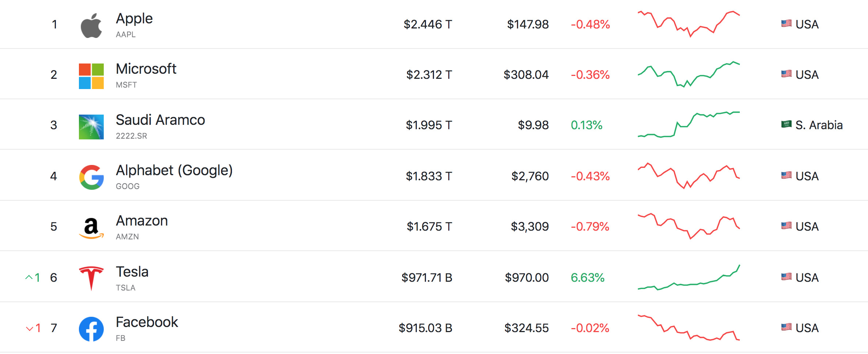868x354 pixels.
Task: Open the Alphabet (Google) company link
Action: [x=174, y=170]
